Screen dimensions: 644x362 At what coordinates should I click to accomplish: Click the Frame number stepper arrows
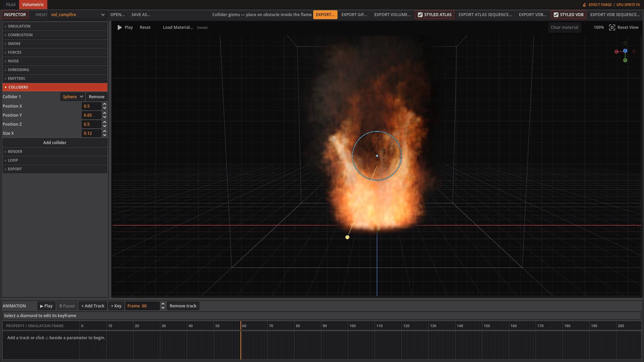tap(163, 306)
